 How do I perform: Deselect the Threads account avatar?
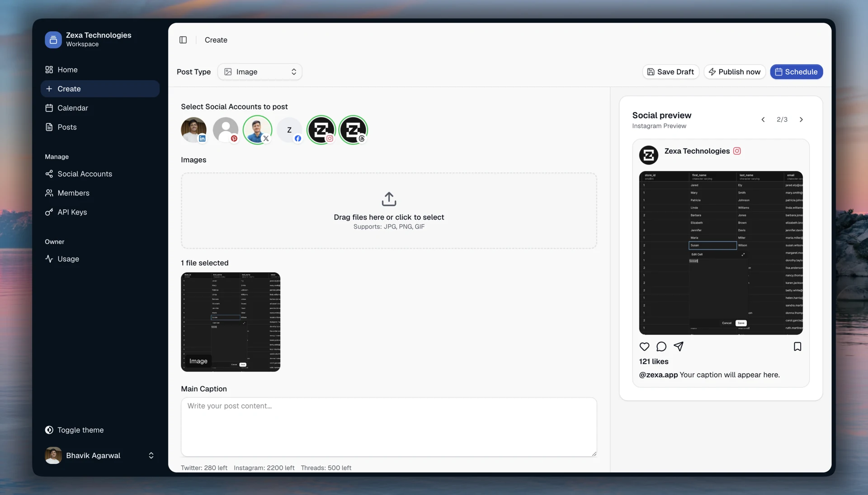point(353,130)
